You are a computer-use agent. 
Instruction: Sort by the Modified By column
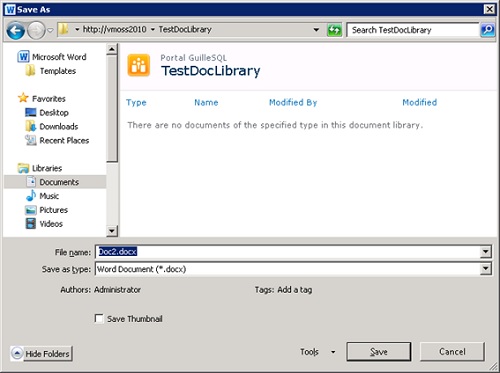pos(293,102)
